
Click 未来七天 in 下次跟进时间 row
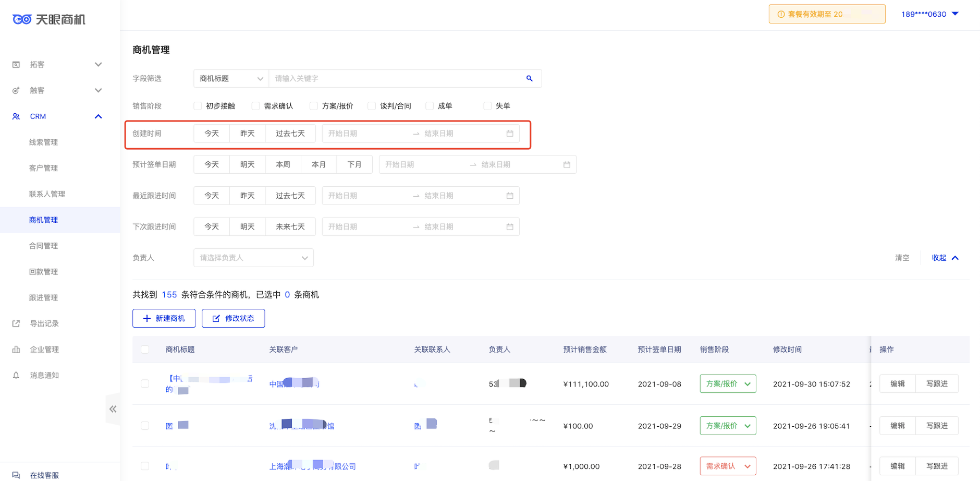pyautogui.click(x=290, y=226)
